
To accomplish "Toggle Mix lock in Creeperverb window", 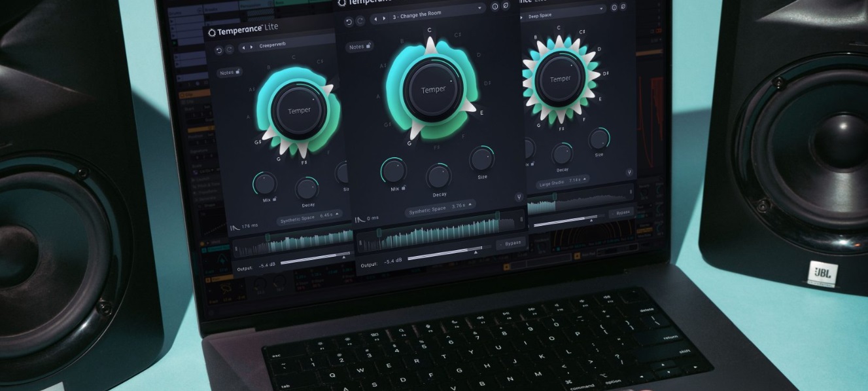I will [274, 198].
